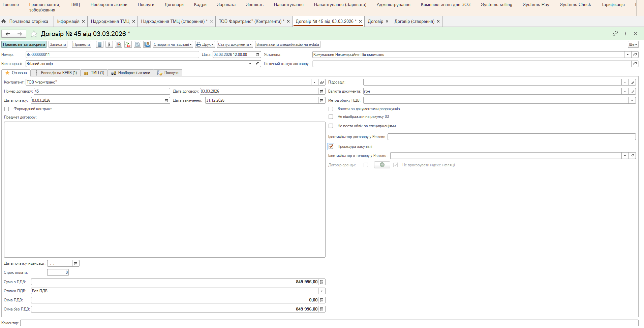
Task: Go forward with the right arrow button
Action: pyautogui.click(x=20, y=34)
